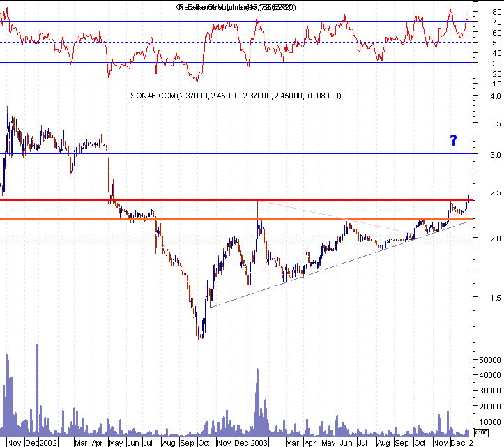Pick the 40000 volume axis label

(490, 375)
